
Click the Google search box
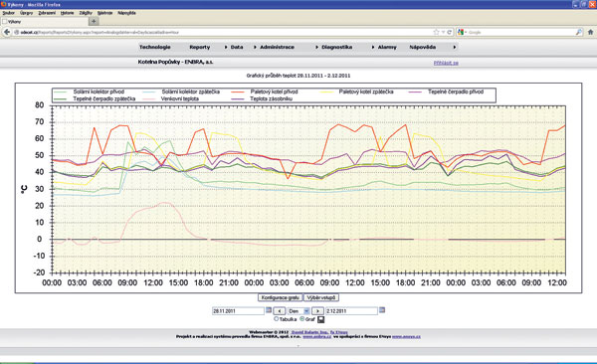520,33
